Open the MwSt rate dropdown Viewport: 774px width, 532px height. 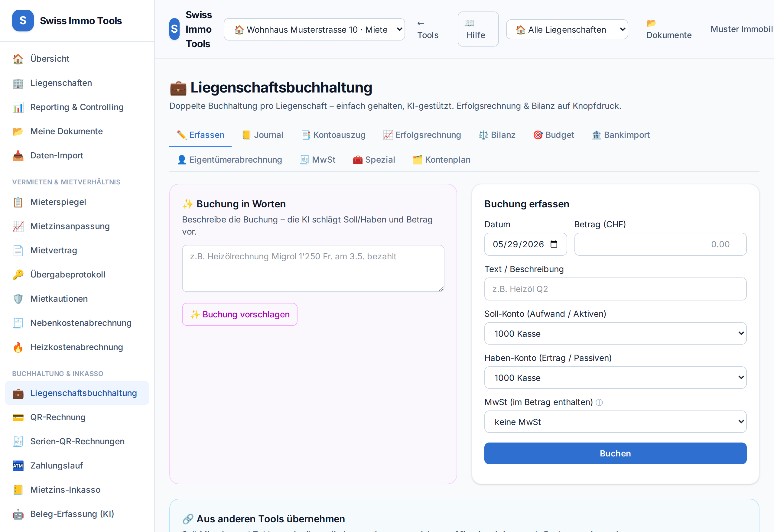(x=615, y=422)
